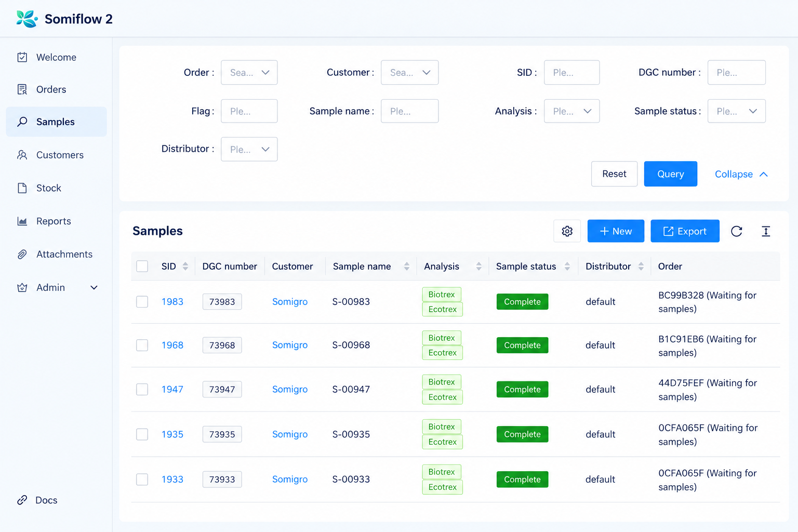Open the Analysis filter dropdown
Screen dimensions: 798x532
[x=571, y=111]
